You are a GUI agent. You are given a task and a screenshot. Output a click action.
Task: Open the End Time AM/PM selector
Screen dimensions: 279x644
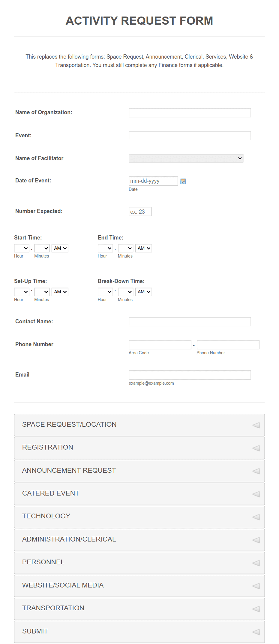pos(143,248)
